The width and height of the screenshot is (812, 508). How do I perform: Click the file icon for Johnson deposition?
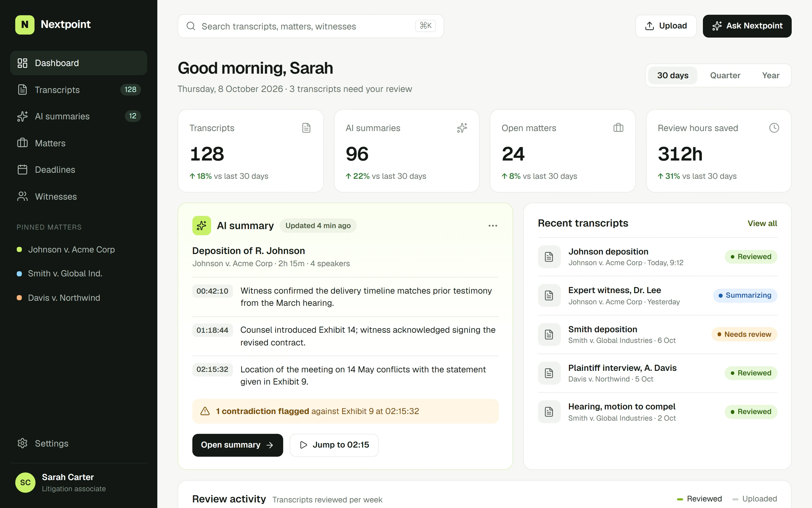[549, 257]
